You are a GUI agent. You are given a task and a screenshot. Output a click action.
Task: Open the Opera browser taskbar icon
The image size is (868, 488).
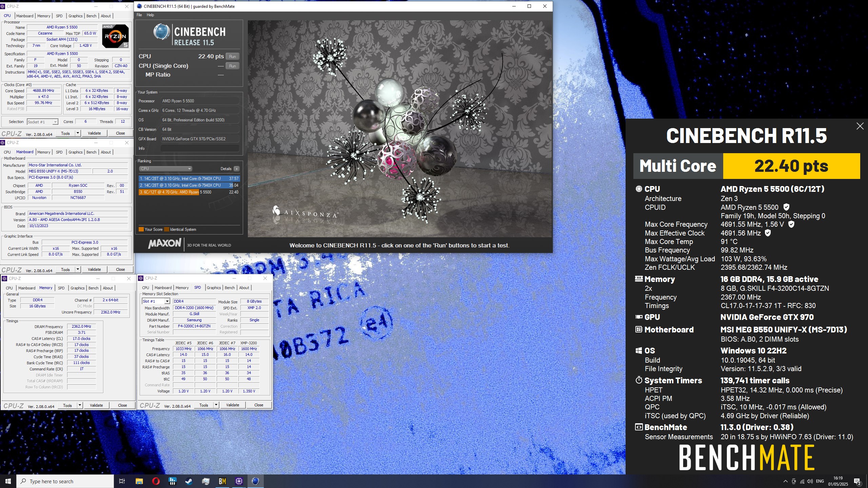coord(156,481)
